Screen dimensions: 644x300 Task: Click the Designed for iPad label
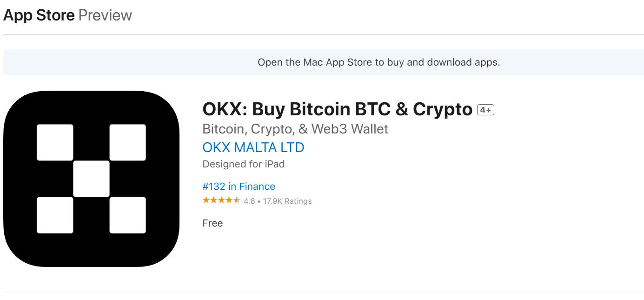243,164
